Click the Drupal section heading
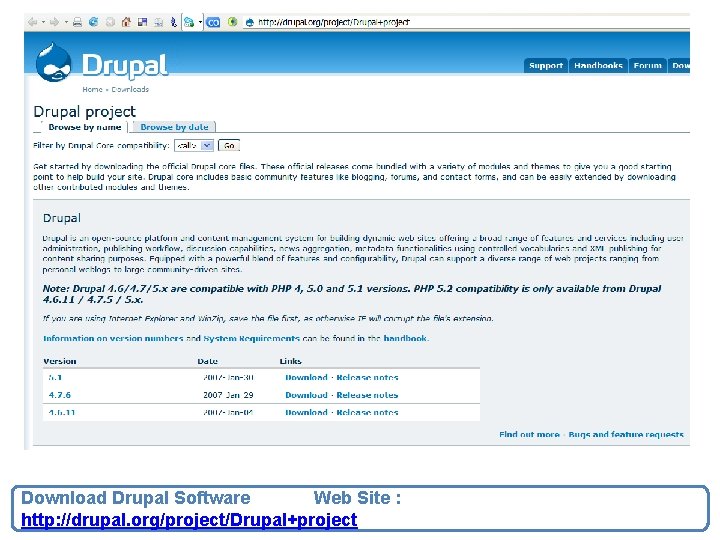 [x=62, y=218]
